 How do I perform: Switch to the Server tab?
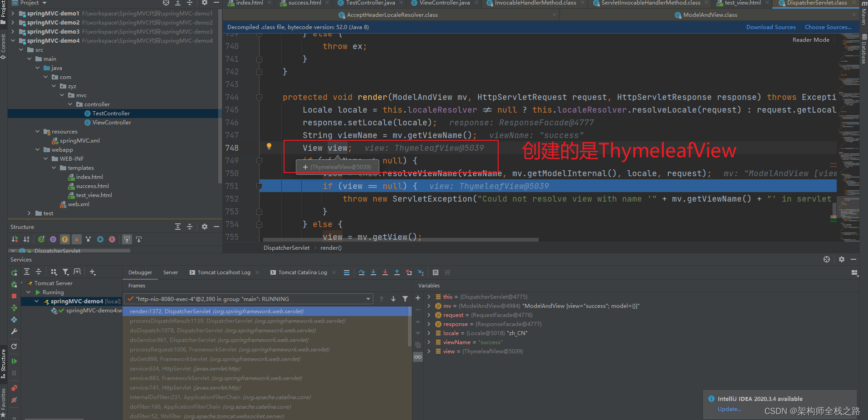(x=170, y=272)
